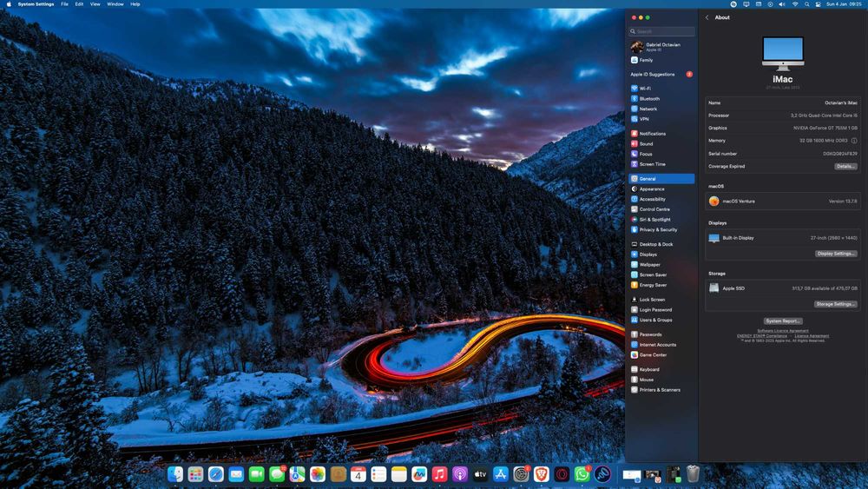This screenshot has width=868, height=489.
Task: Open the Help menu
Action: [135, 3]
